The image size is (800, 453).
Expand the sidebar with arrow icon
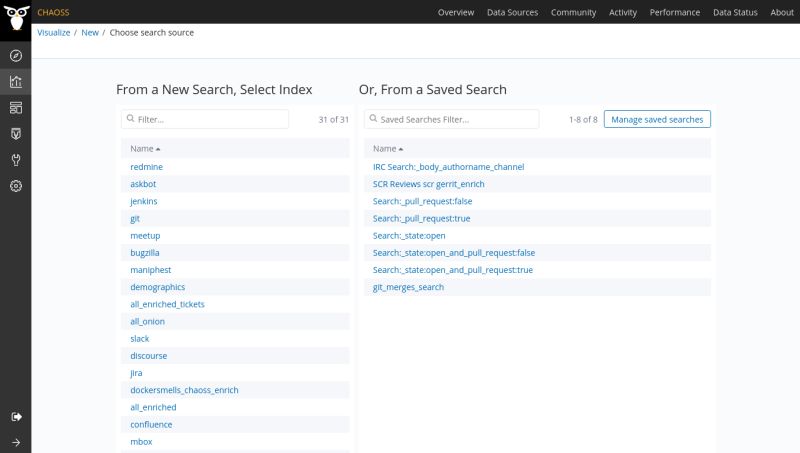pos(16,442)
